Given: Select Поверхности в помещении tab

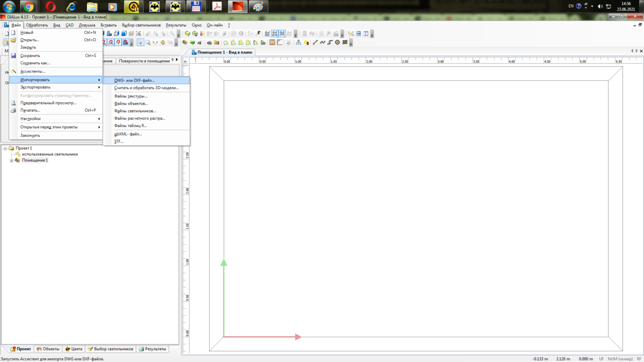Looking at the screenshot, I should tap(144, 61).
